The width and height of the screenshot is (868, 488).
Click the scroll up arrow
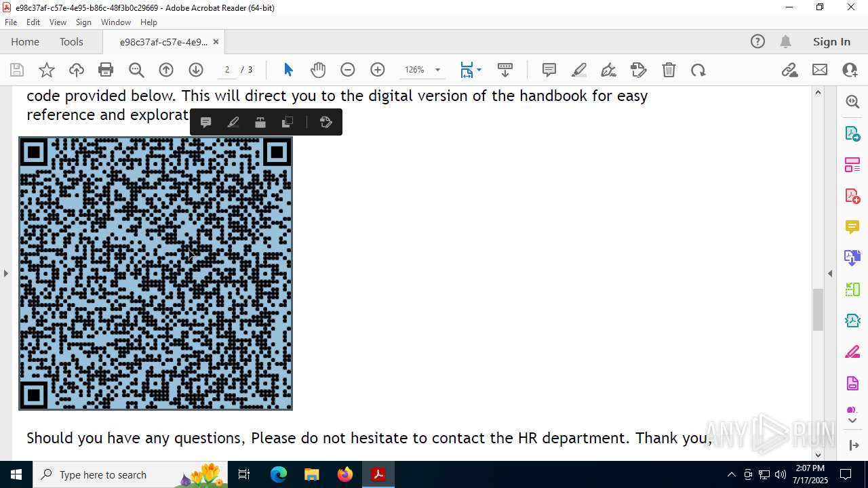[818, 92]
